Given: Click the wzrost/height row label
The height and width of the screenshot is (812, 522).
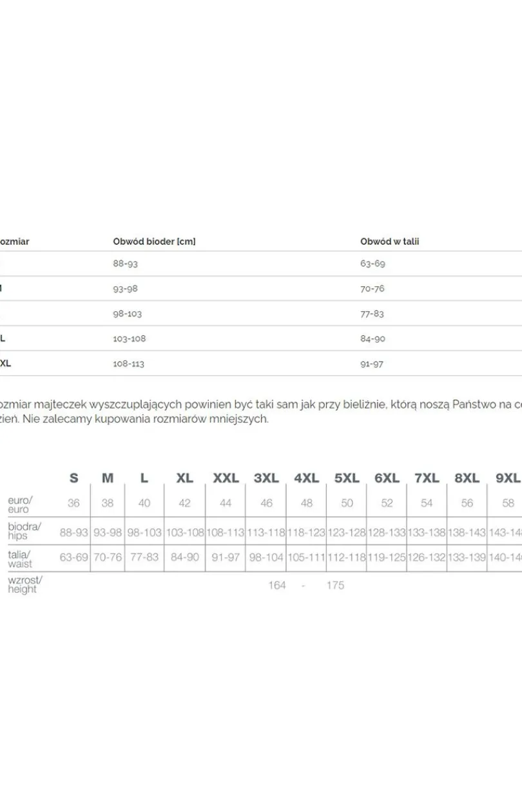Looking at the screenshot, I should tap(25, 585).
